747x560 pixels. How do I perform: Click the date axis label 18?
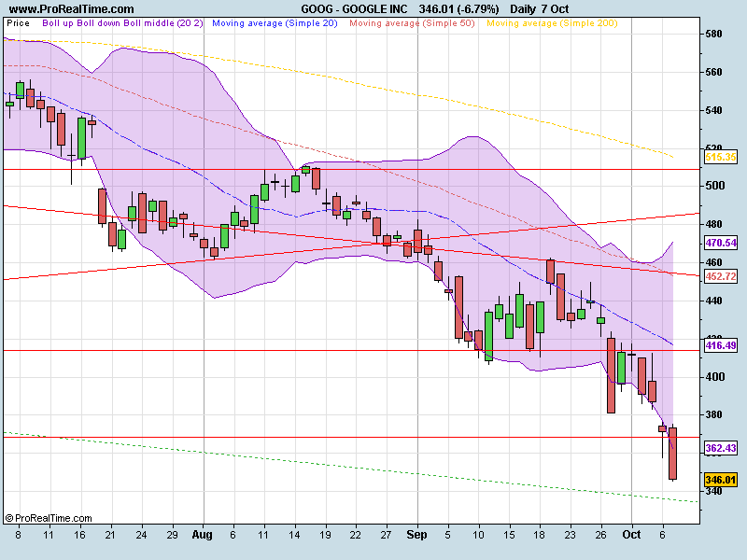click(x=540, y=535)
